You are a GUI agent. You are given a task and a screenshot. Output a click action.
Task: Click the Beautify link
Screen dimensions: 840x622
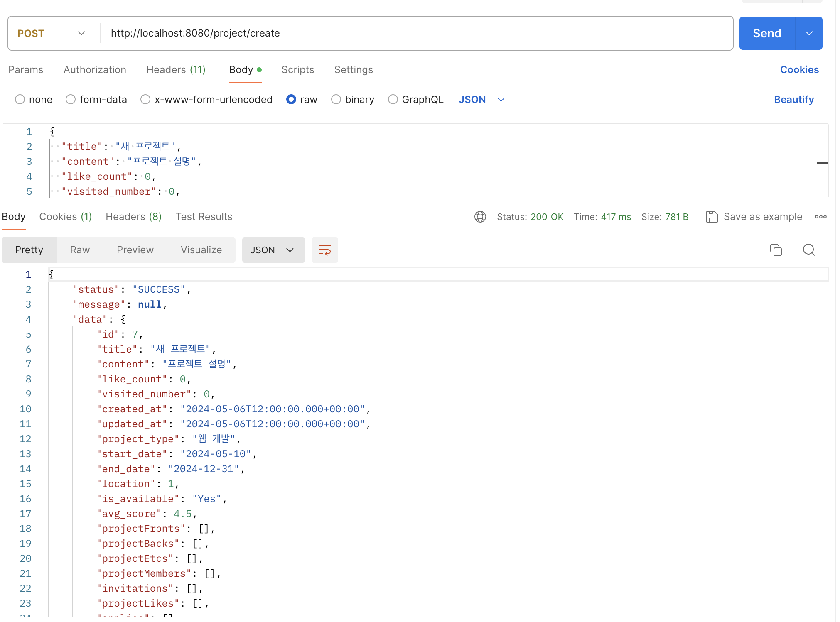[x=794, y=100]
